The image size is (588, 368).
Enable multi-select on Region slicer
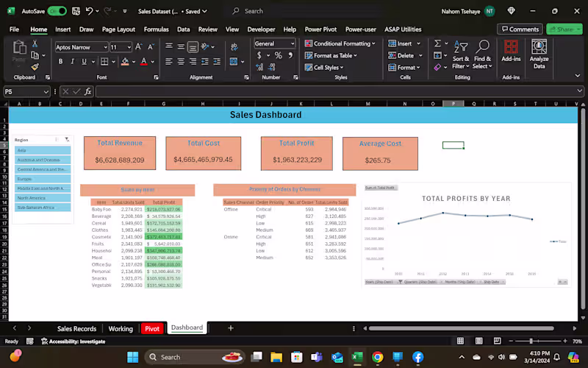tap(57, 140)
